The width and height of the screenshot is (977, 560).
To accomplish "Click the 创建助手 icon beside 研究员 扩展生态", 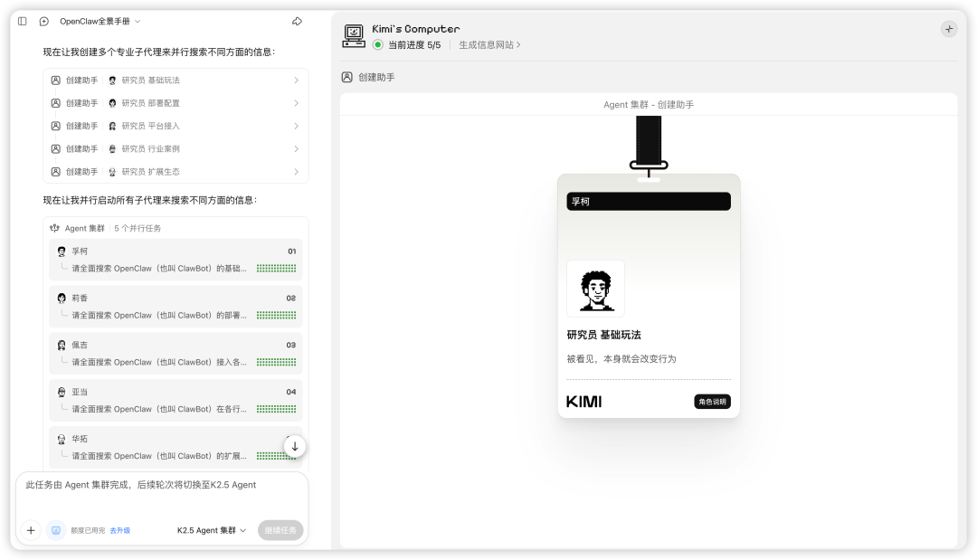I will click(x=55, y=172).
